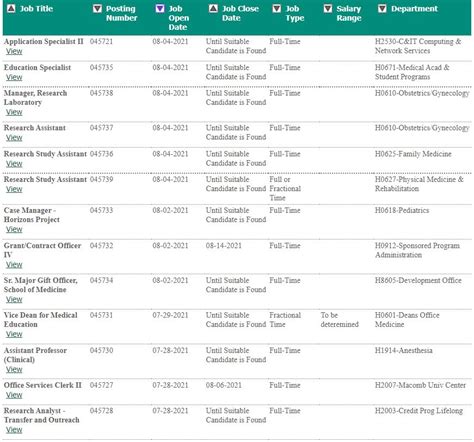Click posting number 045733
The height and width of the screenshot is (442, 474).
pyautogui.click(x=102, y=210)
